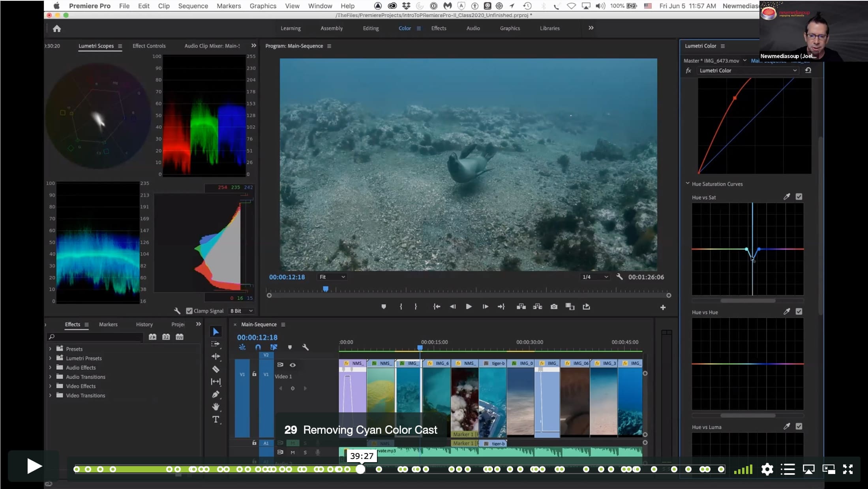
Task: Collapse Hue Saturation Curves section
Action: (x=688, y=184)
